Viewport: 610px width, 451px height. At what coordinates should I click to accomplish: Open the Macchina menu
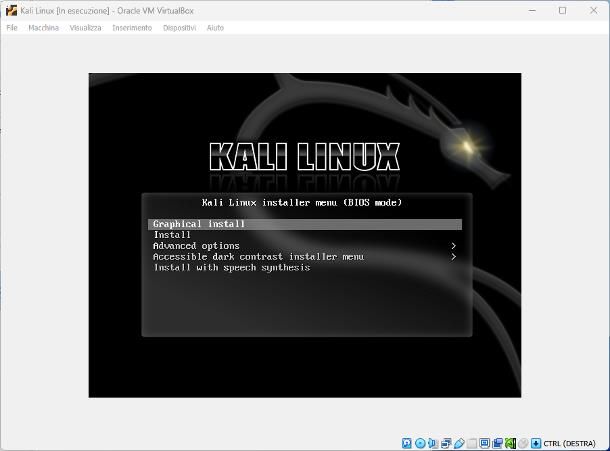coord(44,28)
